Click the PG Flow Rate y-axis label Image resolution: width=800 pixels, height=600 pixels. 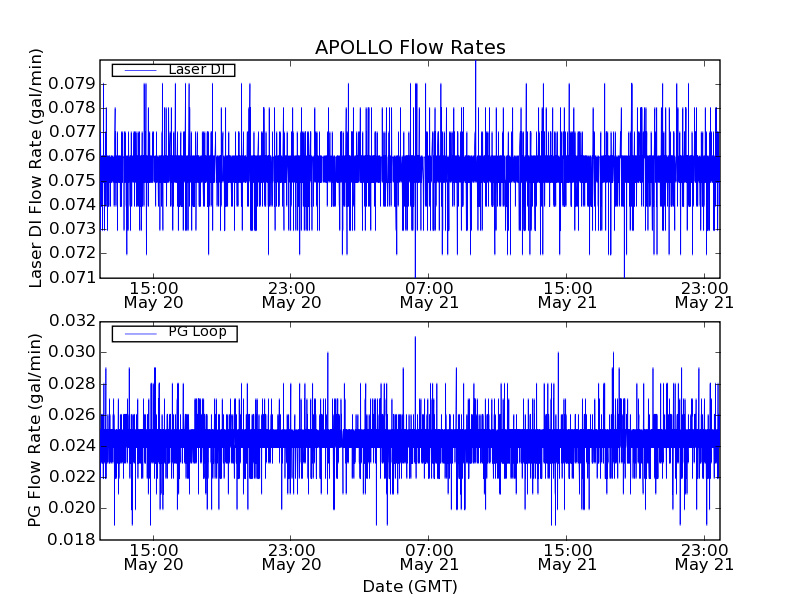(36, 431)
